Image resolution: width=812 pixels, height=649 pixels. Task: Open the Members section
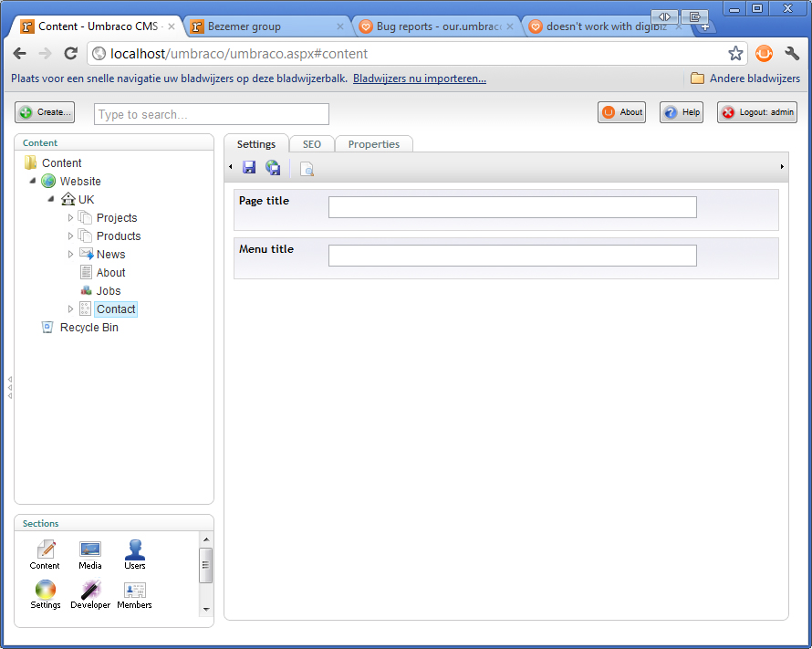tap(134, 593)
